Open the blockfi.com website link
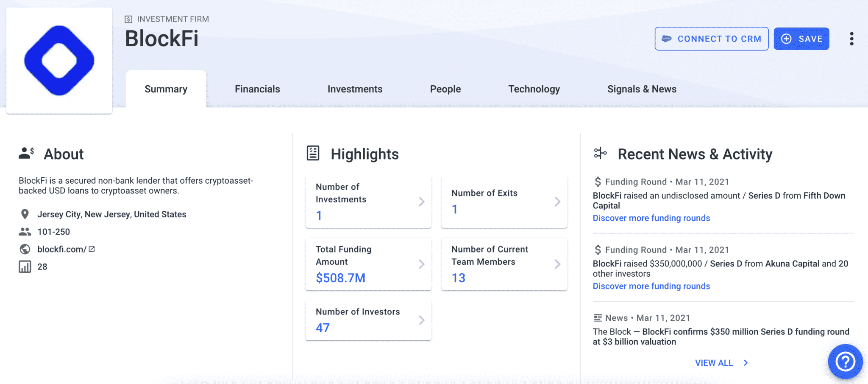Screen dimensions: 868x384 (x=61, y=249)
